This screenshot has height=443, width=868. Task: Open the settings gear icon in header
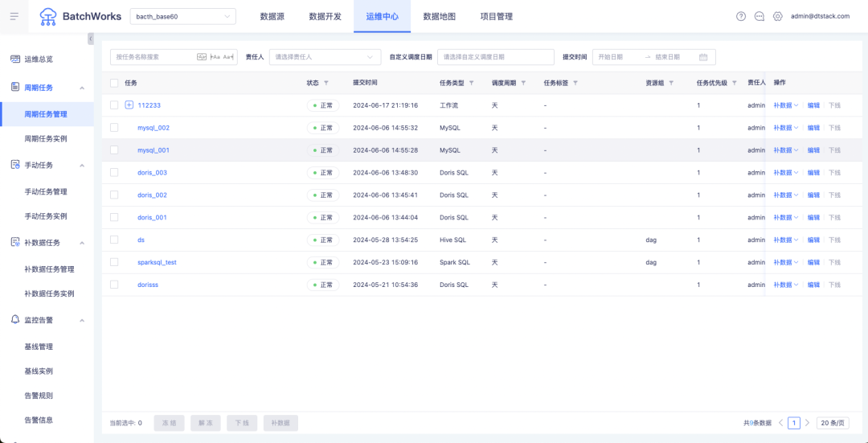pyautogui.click(x=777, y=16)
